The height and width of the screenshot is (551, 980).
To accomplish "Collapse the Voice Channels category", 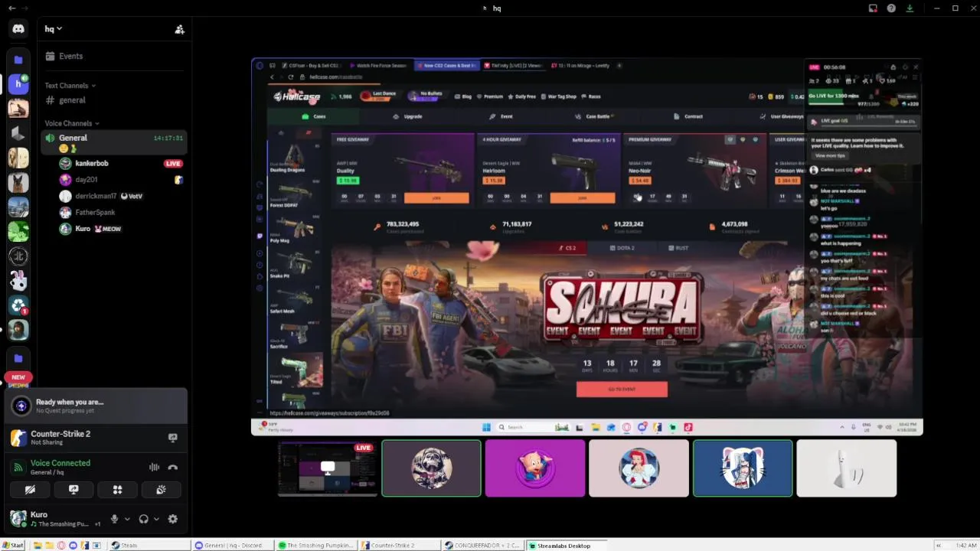I will [72, 123].
